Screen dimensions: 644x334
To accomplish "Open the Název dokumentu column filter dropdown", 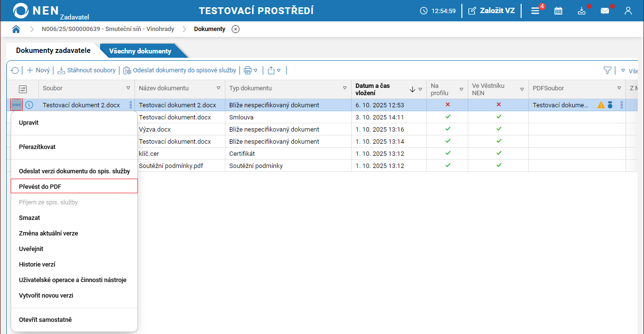I will (x=219, y=88).
